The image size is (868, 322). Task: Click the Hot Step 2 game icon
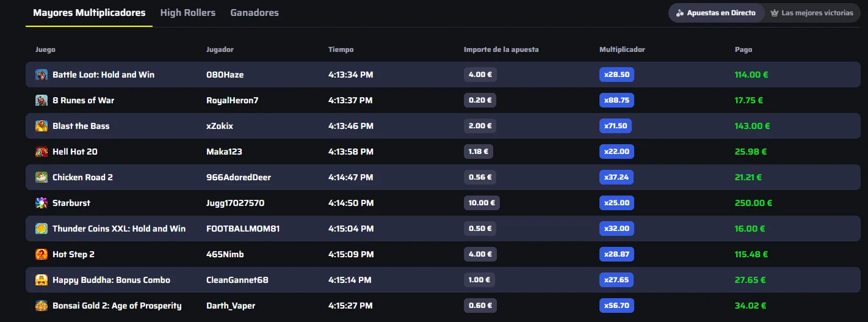click(42, 254)
